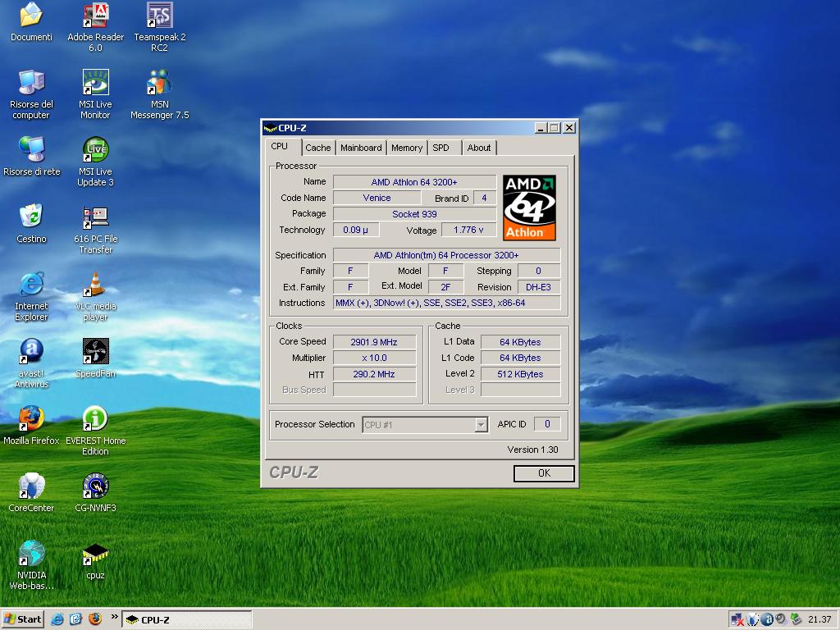Open Teamspeak 2 RC2 desktop shortcut
The height and width of the screenshot is (630, 840).
coord(160,27)
